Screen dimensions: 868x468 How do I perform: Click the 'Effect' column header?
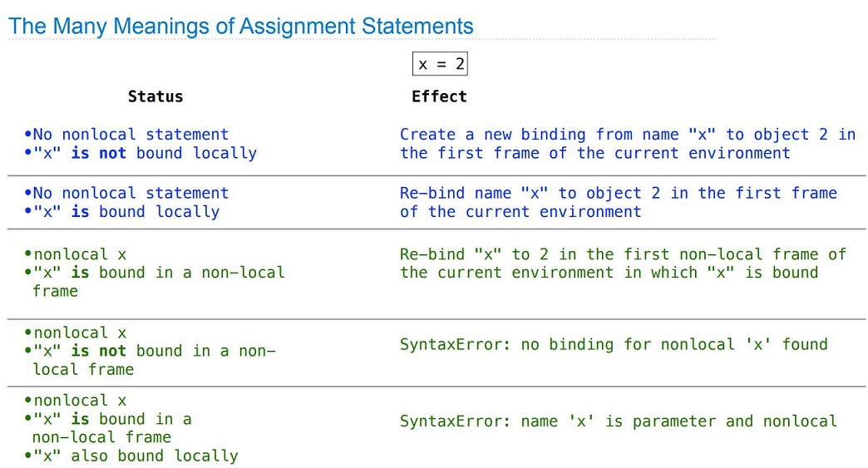[439, 96]
